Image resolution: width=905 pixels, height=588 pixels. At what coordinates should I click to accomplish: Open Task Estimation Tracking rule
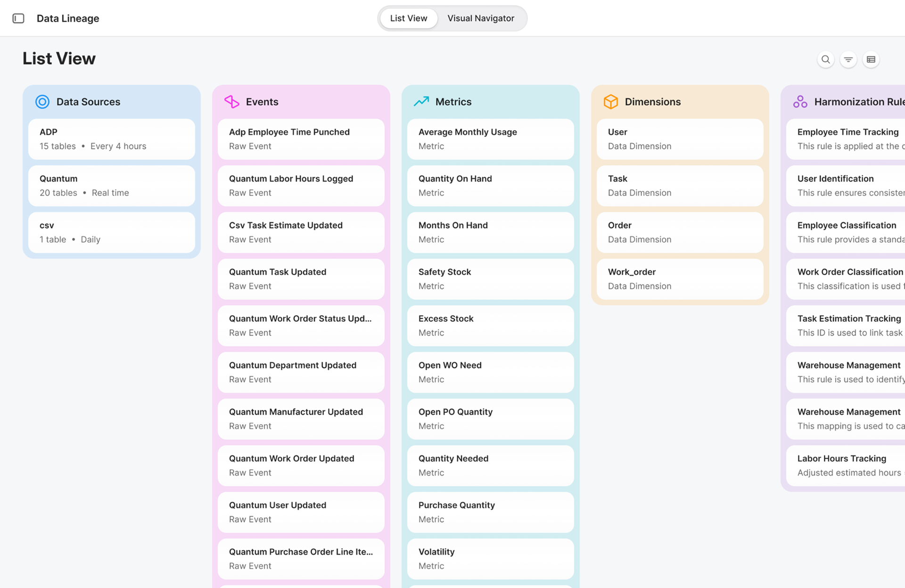846,326
